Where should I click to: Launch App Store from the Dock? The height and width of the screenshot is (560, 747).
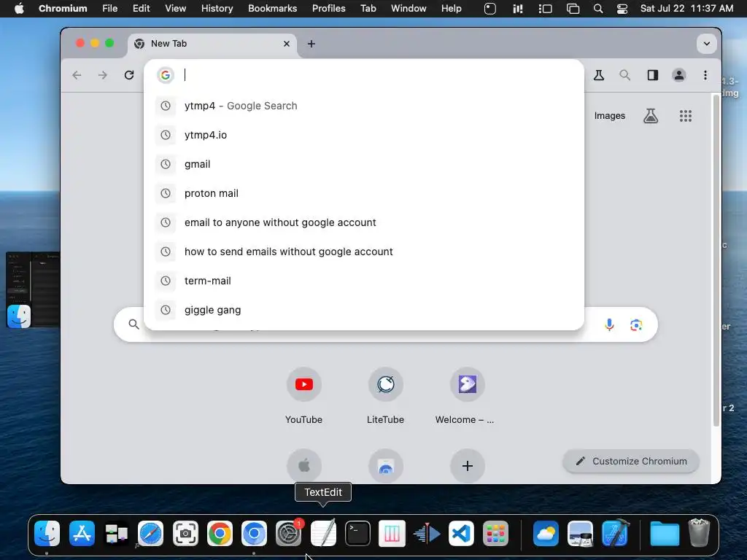(82, 533)
